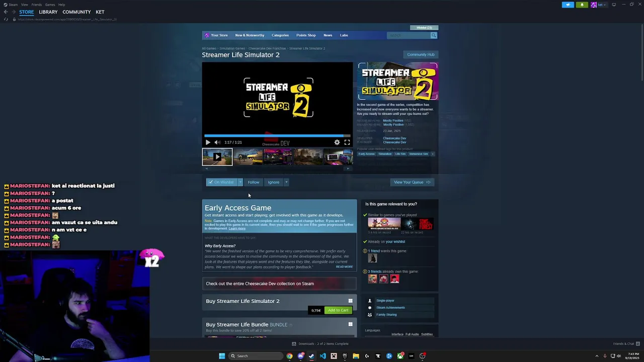Open the Steam menu

(11, 5)
